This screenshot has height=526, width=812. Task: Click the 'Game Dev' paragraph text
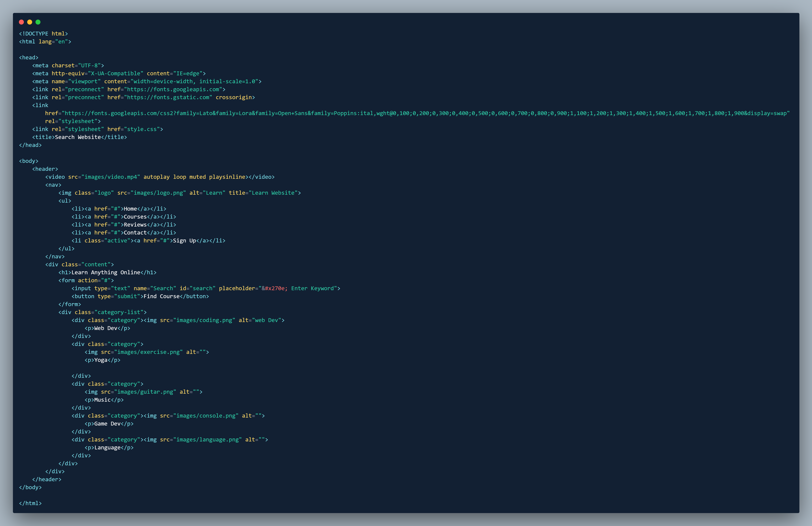point(107,424)
